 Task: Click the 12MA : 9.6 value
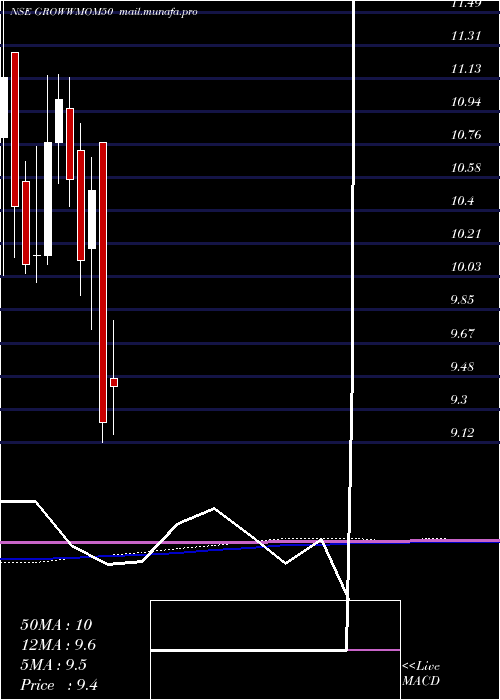click(58, 645)
